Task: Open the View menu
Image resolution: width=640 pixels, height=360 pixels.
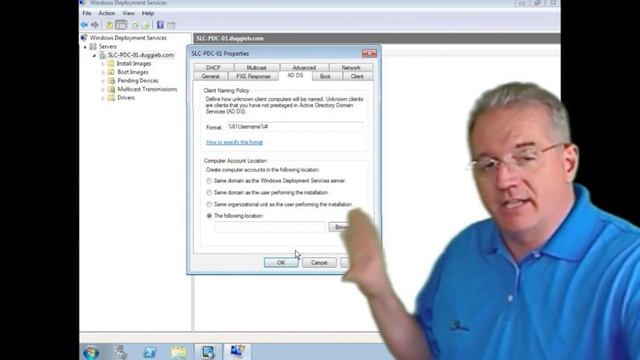Action: 128,13
